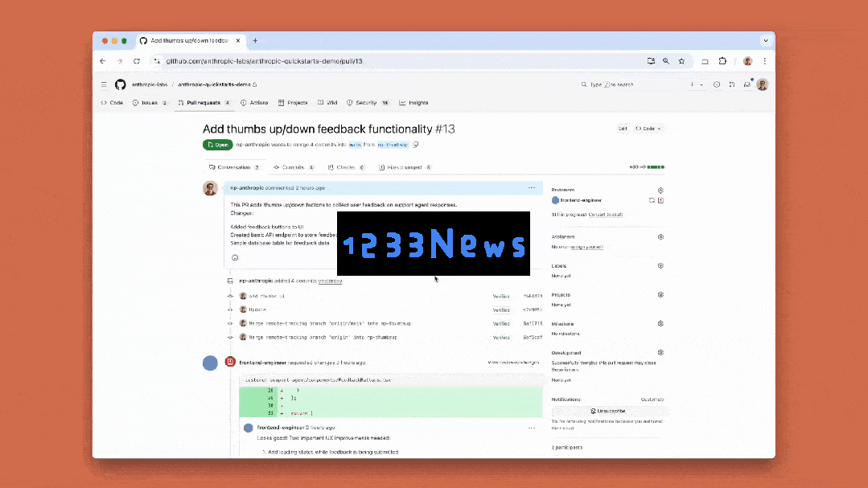The width and height of the screenshot is (868, 488).
Task: Click Chrome profile avatar in toolbar
Action: pyautogui.click(x=747, y=61)
